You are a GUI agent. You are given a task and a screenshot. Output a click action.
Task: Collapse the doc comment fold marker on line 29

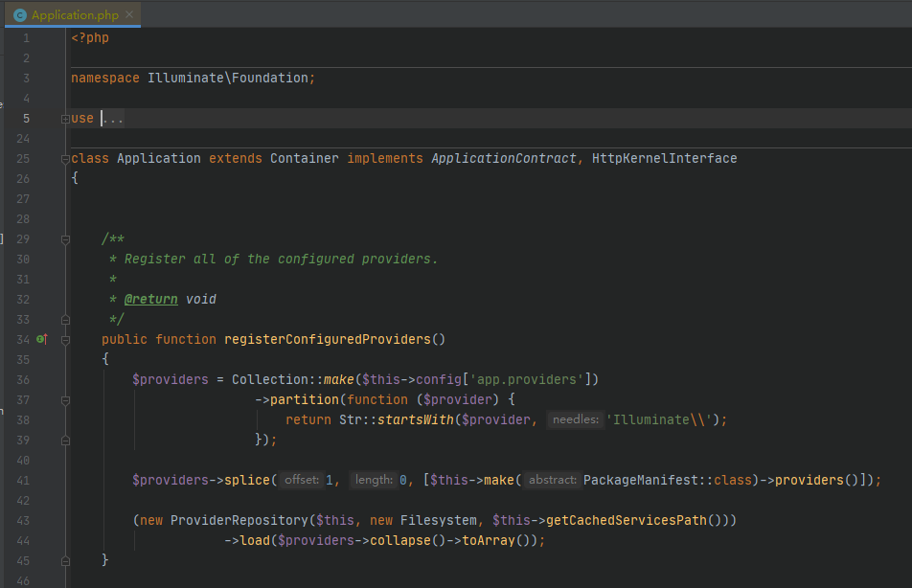coord(65,239)
